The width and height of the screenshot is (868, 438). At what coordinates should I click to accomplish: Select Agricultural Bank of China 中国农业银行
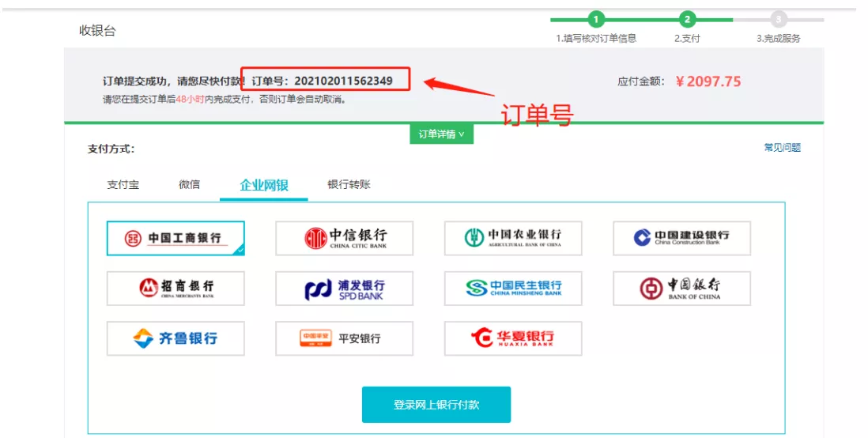click(x=513, y=238)
